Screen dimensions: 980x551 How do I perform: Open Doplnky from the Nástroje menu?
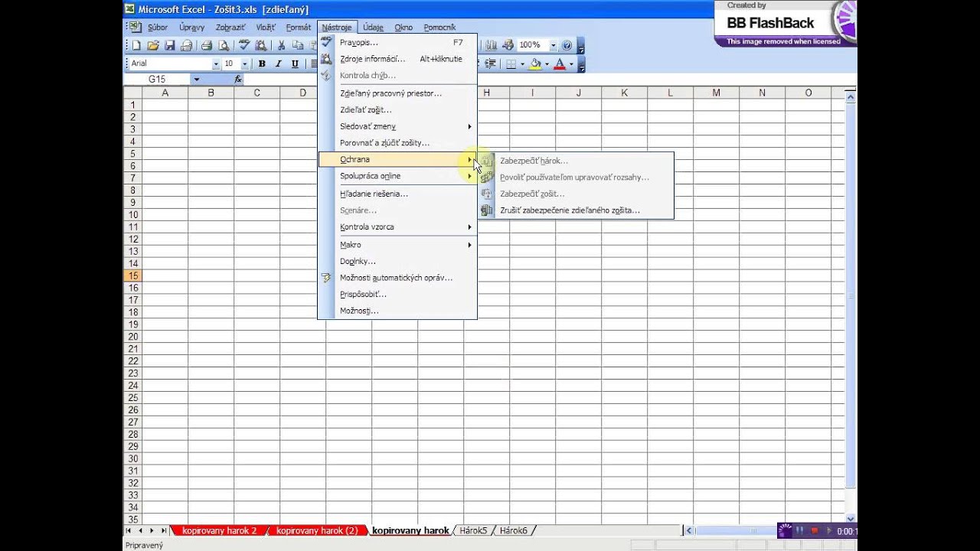coord(397,262)
